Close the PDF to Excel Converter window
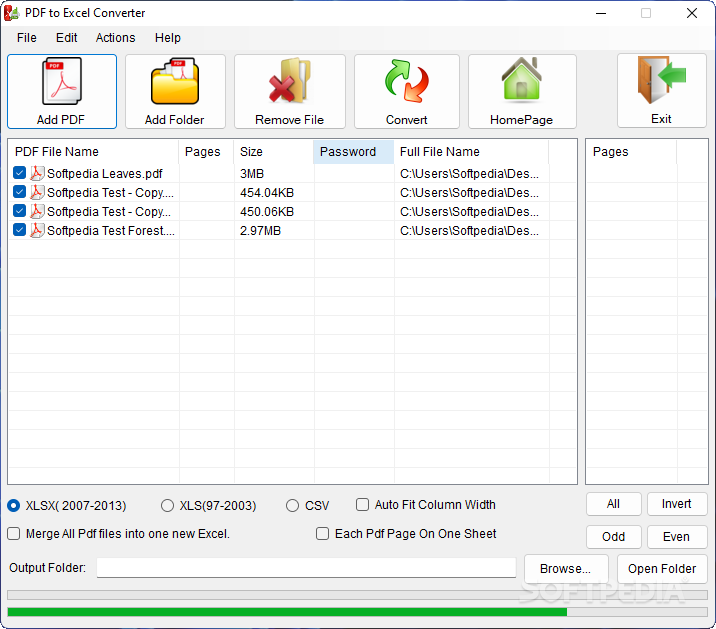This screenshot has height=629, width=716. click(x=692, y=13)
